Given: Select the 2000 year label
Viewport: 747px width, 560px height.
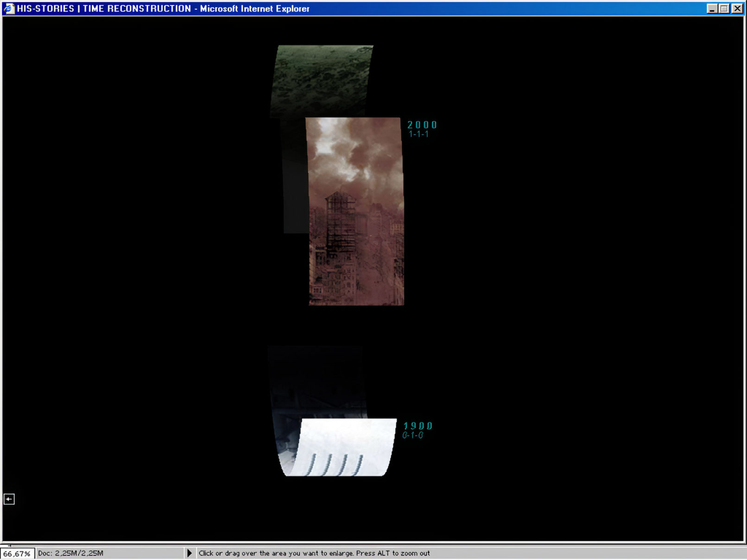Looking at the screenshot, I should [x=422, y=125].
